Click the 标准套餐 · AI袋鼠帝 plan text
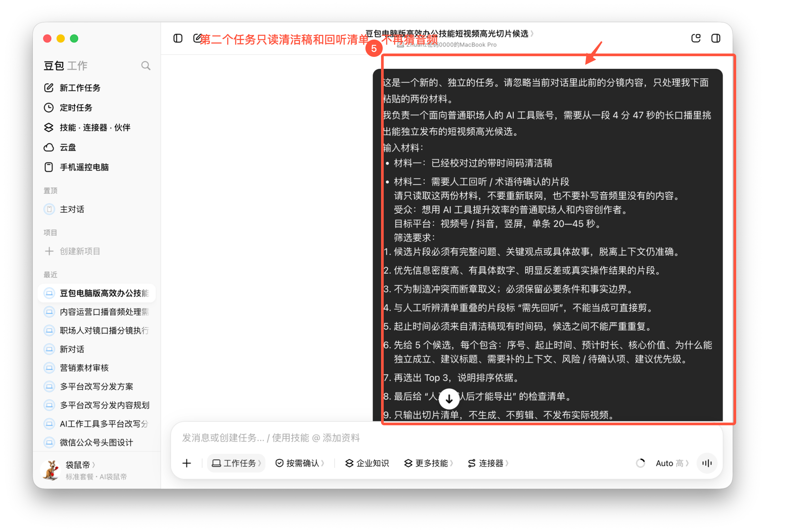 96,477
